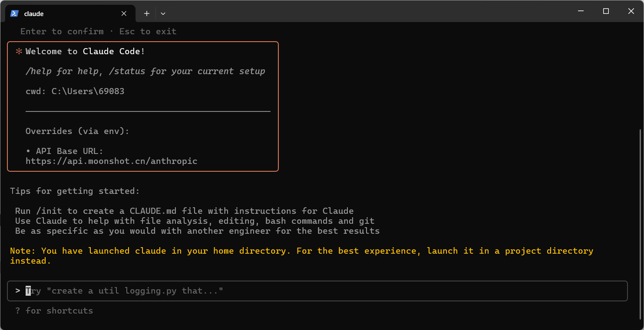The image size is (644, 330).
Task: Click the /help command text
Action: tap(39, 71)
